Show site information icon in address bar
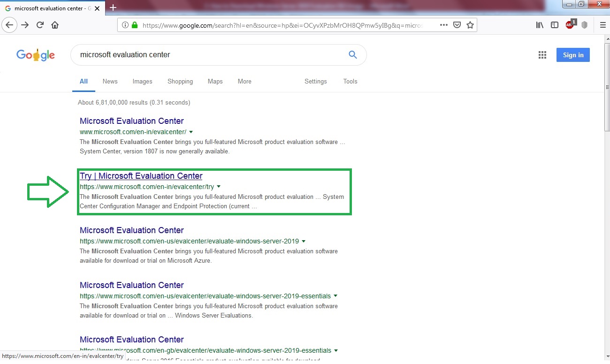610x364 pixels. coord(125,25)
